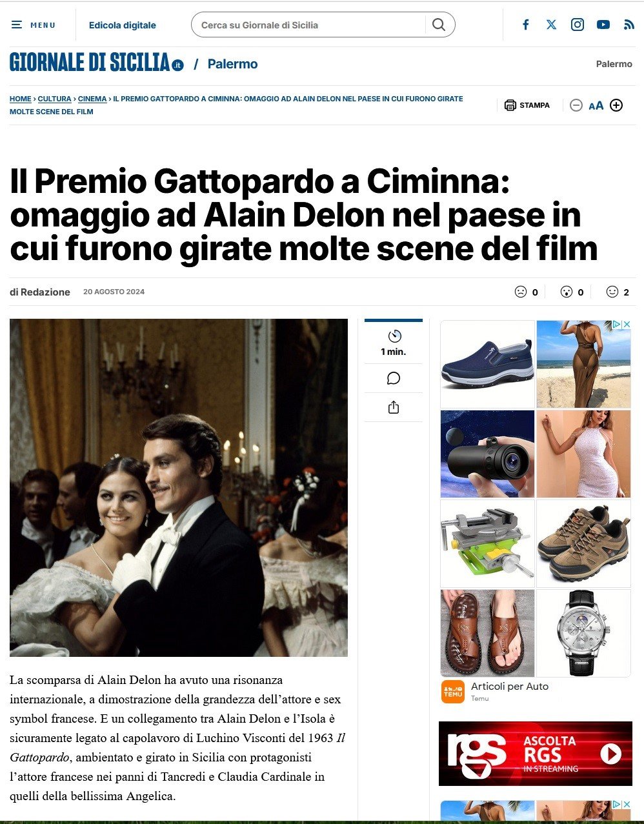This screenshot has height=824, width=644.
Task: React with the surprised face emoji
Action: pyautogui.click(x=567, y=292)
